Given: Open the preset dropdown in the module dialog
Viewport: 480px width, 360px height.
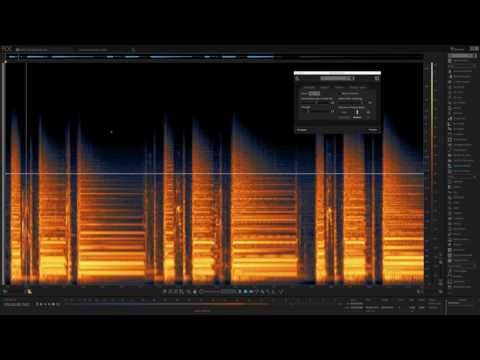Looking at the screenshot, I should click(337, 78).
